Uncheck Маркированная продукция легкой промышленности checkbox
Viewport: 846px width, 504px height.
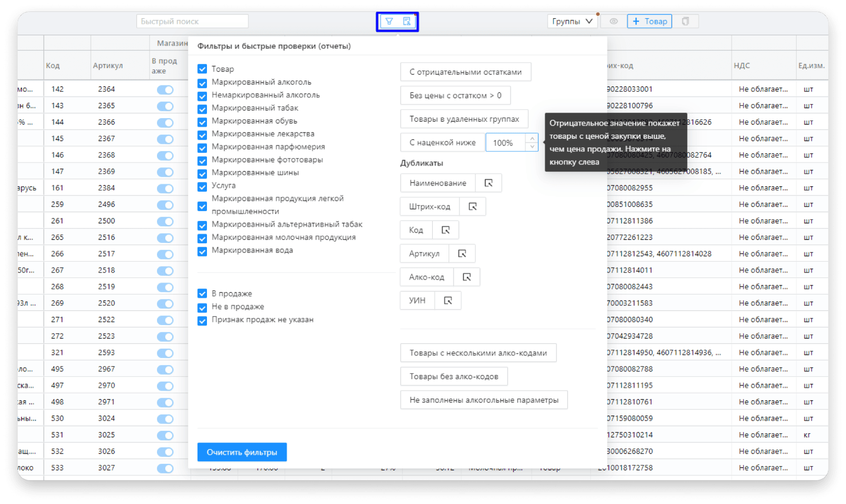pyautogui.click(x=202, y=206)
